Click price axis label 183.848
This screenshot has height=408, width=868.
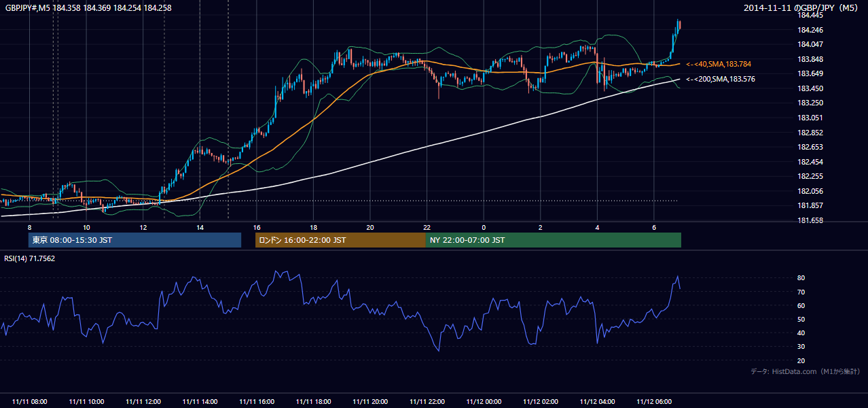pos(810,59)
